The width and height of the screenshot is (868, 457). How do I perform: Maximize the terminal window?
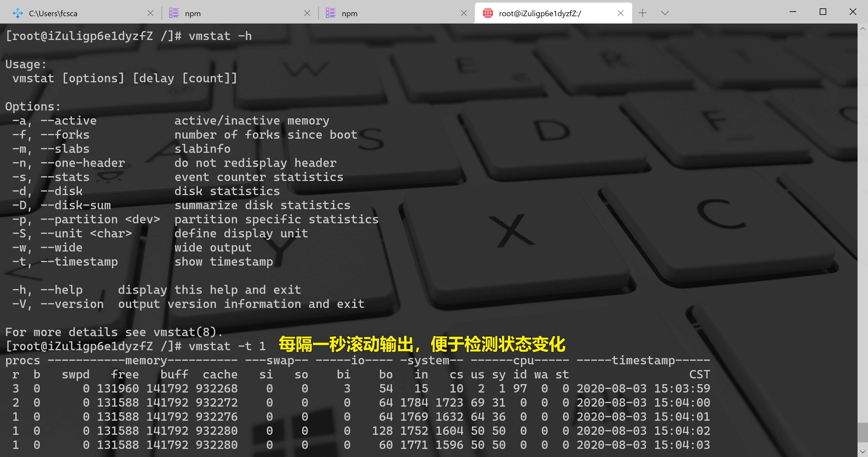point(823,12)
